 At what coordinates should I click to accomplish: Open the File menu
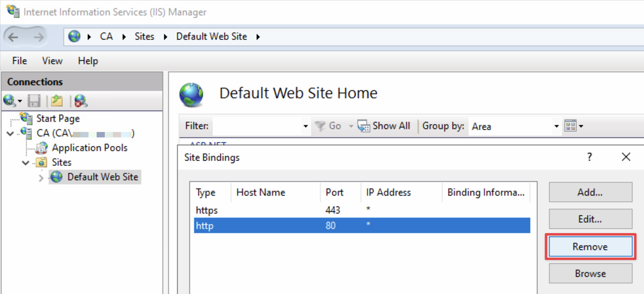[x=19, y=61]
